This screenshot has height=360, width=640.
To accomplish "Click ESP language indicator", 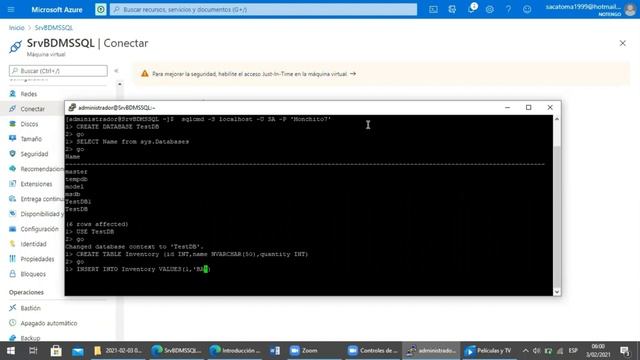I will pos(573,351).
